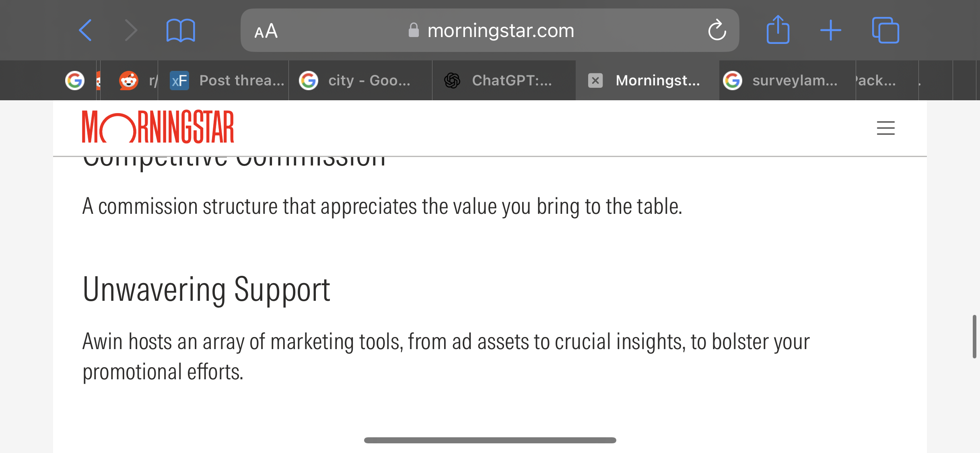The width and height of the screenshot is (980, 453).
Task: Tap the home indicator bar
Action: 490,440
